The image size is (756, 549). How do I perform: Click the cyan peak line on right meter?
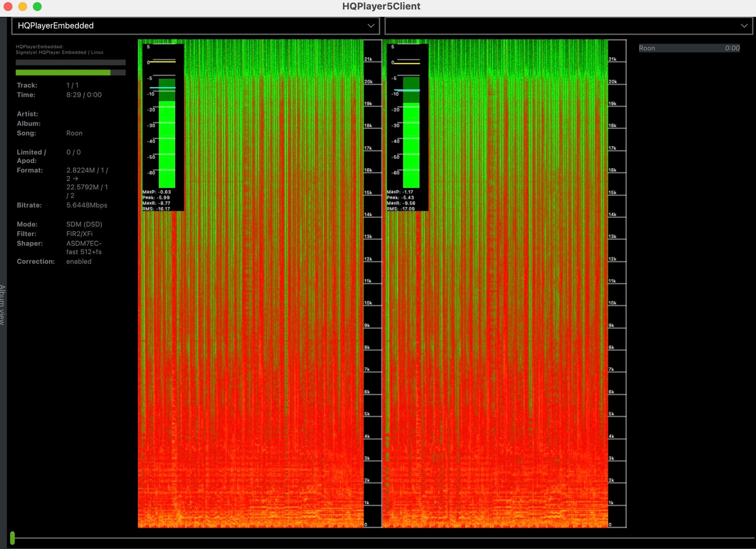[x=408, y=90]
